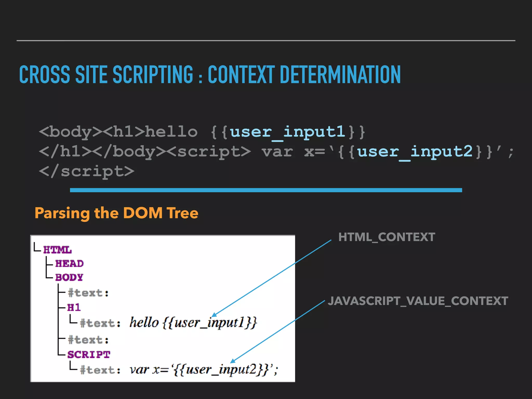The height and width of the screenshot is (399, 532).
Task: Click the 'var x=' text node under SCRIPT
Action: coord(203,370)
